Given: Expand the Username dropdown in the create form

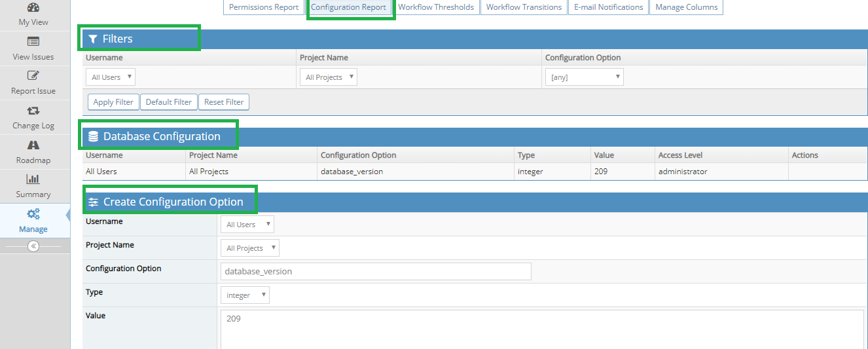Looking at the screenshot, I should click(x=247, y=225).
